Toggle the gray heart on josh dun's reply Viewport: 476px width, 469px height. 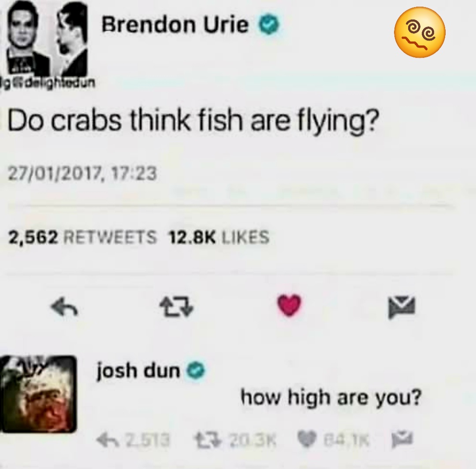point(307,439)
